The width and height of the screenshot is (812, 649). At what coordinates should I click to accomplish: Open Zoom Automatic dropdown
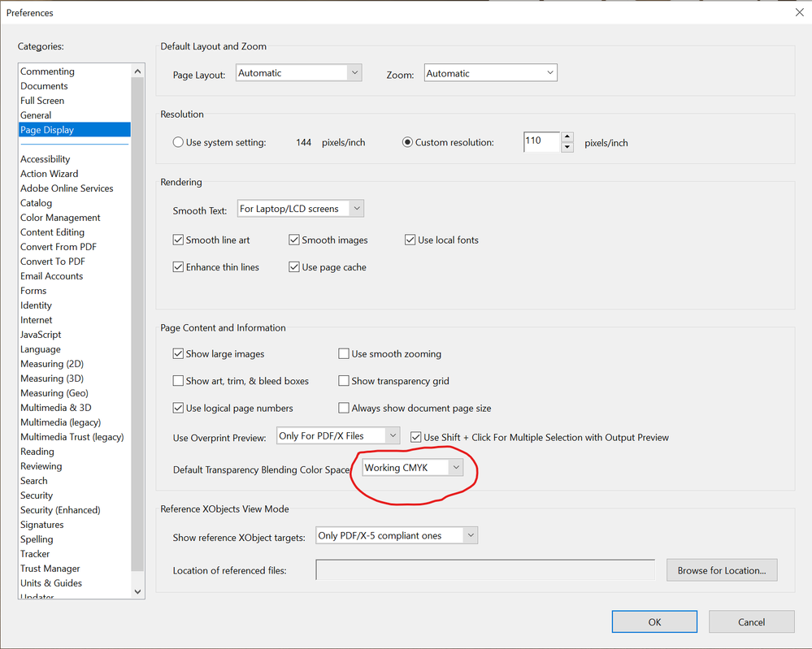click(490, 73)
